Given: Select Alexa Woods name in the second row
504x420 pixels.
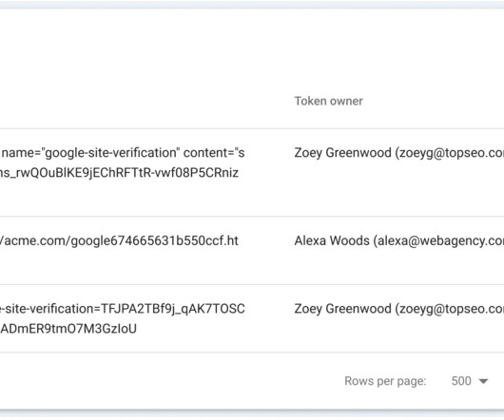Looking at the screenshot, I should click(x=332, y=240).
